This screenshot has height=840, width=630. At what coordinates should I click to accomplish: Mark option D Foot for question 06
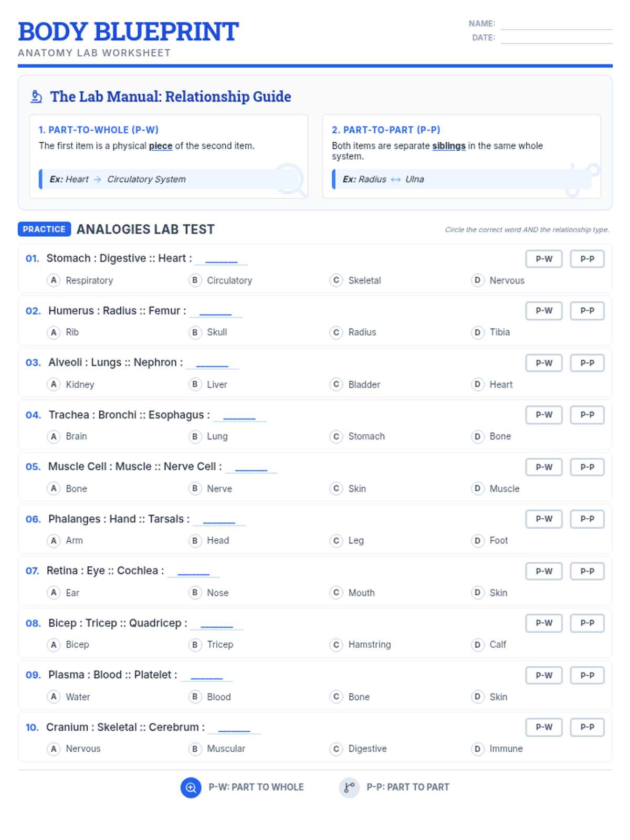[x=490, y=540]
